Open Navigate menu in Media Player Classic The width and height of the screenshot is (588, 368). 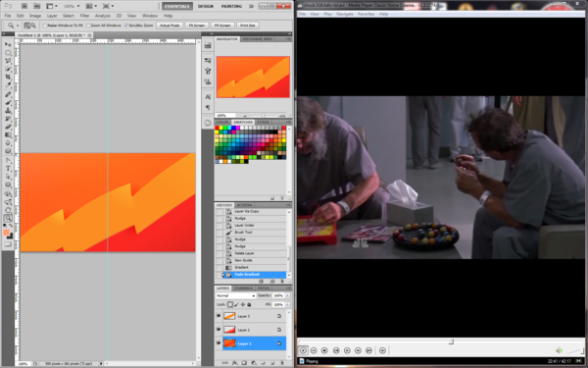click(345, 14)
